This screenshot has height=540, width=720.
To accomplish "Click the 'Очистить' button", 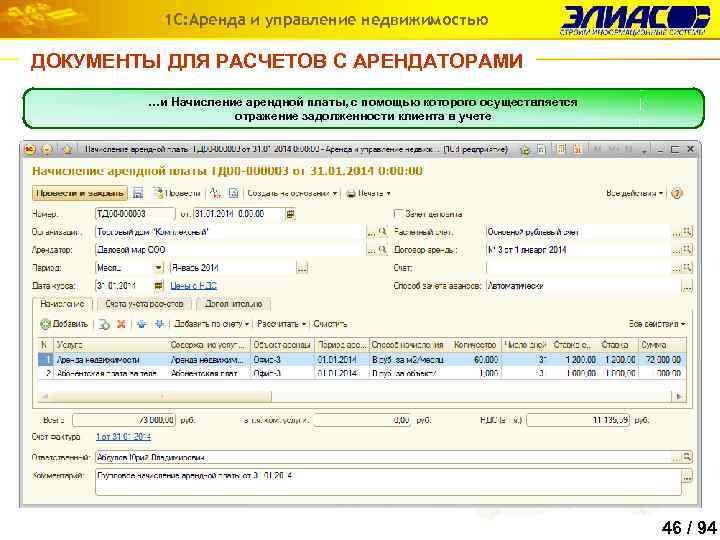I will coord(330,324).
